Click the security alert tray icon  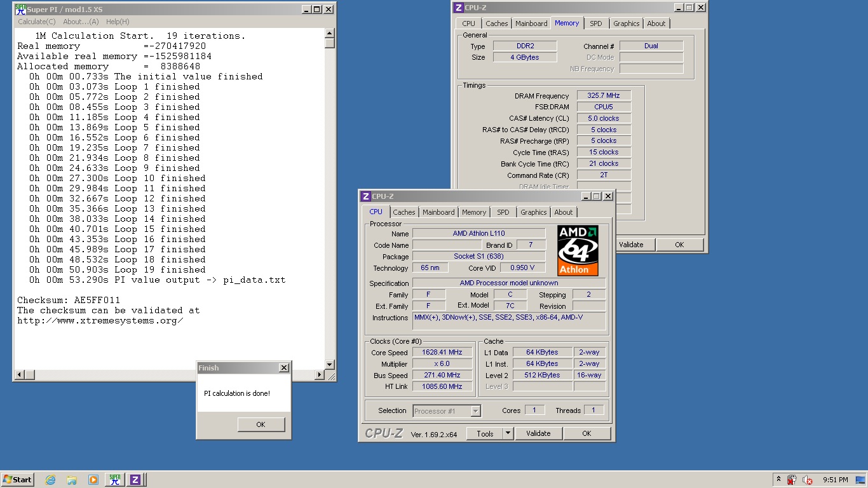(x=792, y=480)
